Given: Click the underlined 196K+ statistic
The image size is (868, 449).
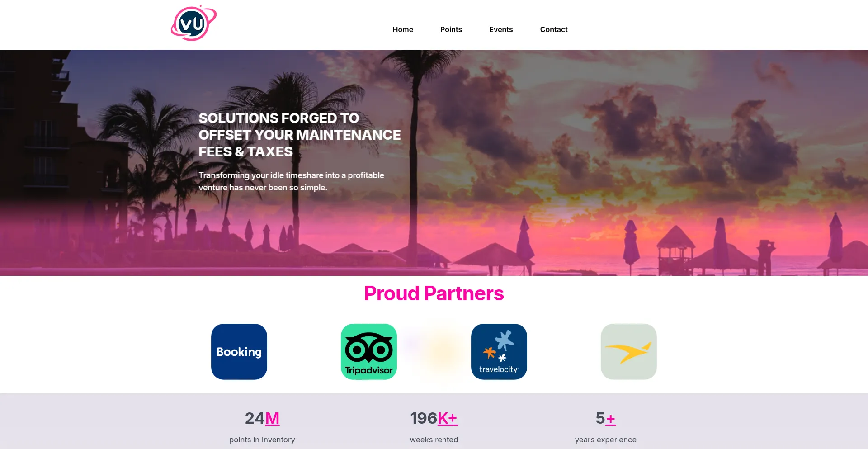Looking at the screenshot, I should pyautogui.click(x=434, y=418).
